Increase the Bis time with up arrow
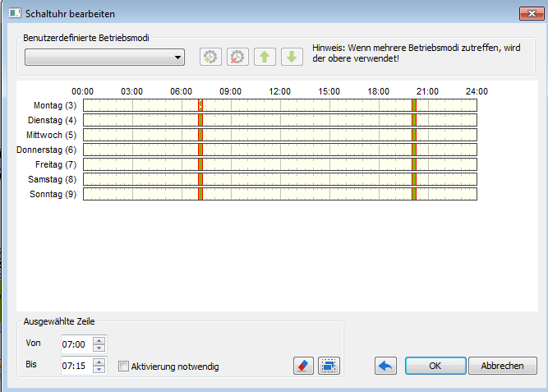The image size is (548, 392). click(x=99, y=362)
